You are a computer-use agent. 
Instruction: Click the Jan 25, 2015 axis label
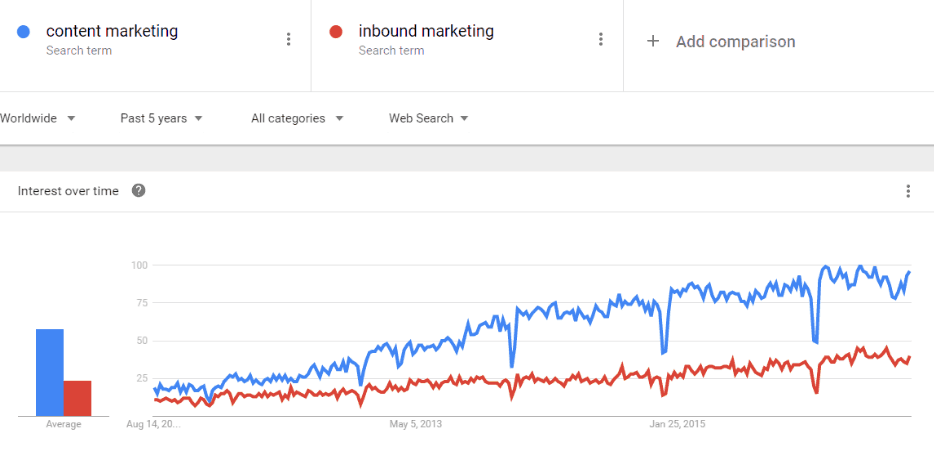point(677,424)
